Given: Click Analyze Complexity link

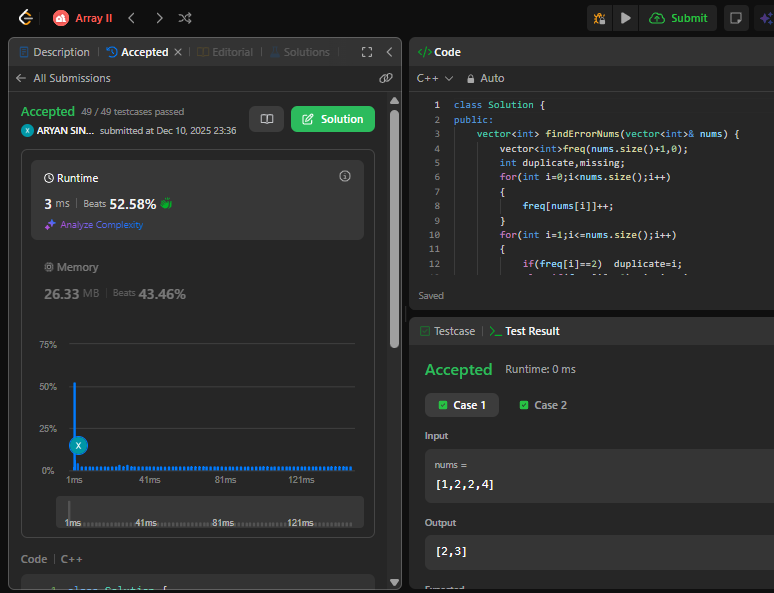Looking at the screenshot, I should (94, 225).
